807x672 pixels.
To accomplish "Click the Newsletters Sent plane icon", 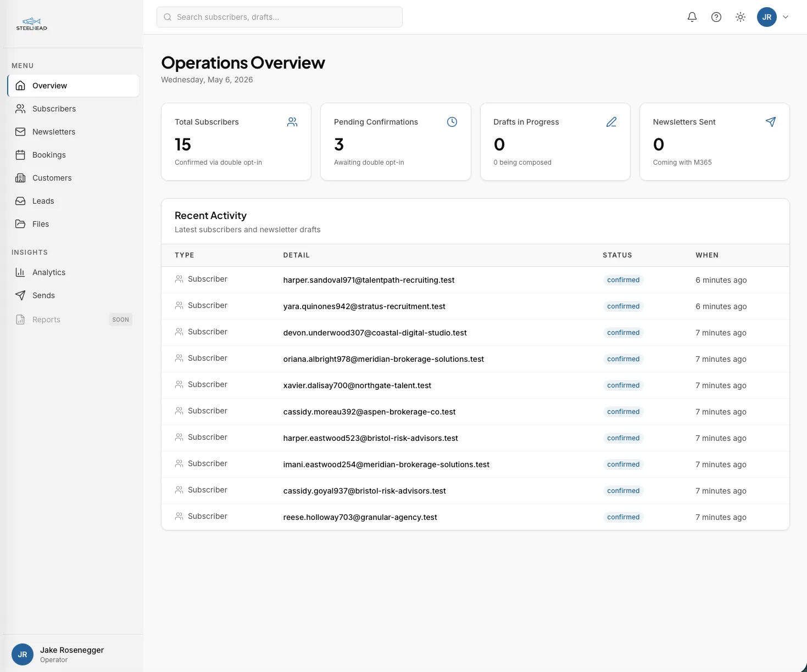I will [x=771, y=122].
